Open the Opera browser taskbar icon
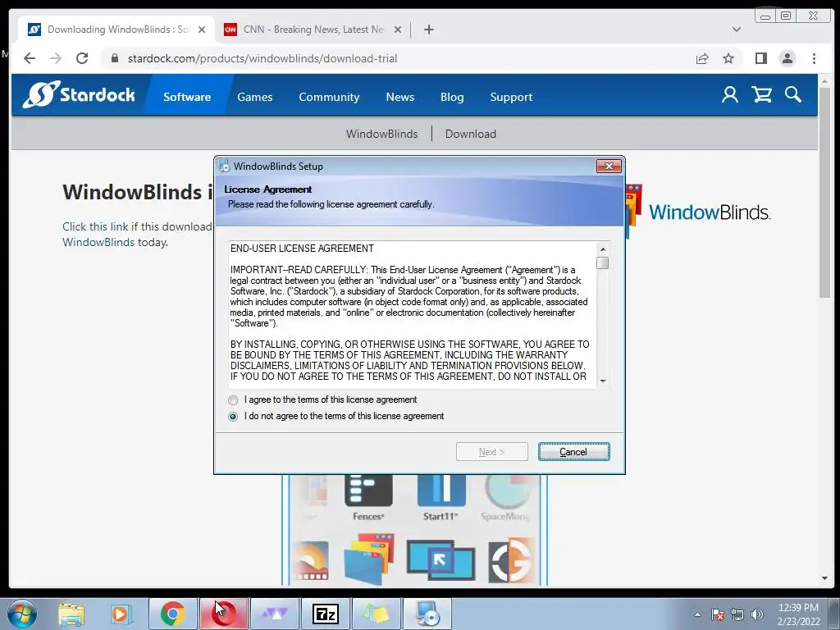The width and height of the screenshot is (840, 630). click(x=223, y=614)
